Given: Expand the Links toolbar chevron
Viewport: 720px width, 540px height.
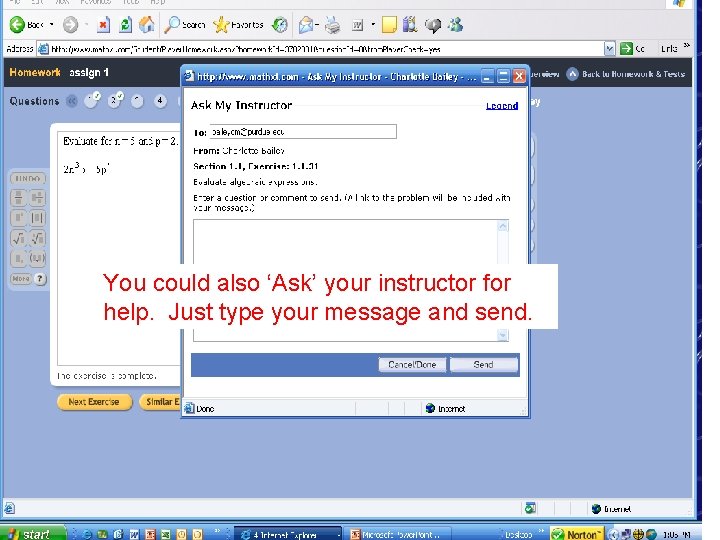Looking at the screenshot, I should [686, 45].
